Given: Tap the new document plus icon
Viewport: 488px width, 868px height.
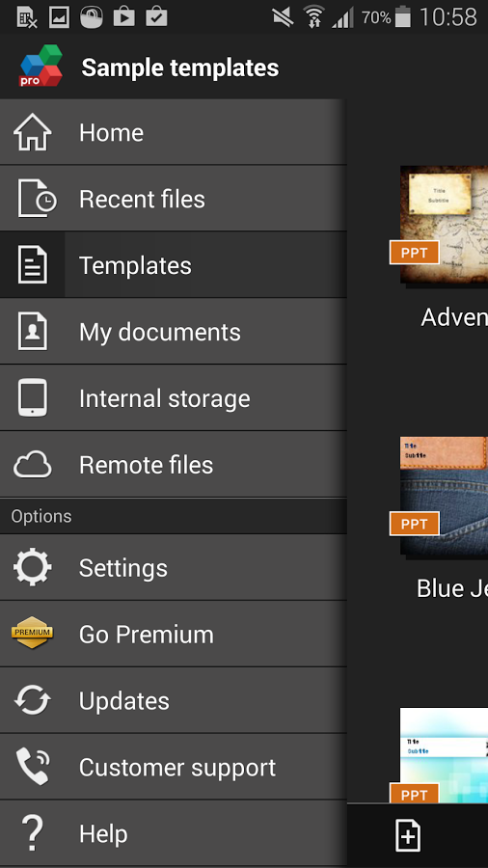Looking at the screenshot, I should (x=408, y=835).
